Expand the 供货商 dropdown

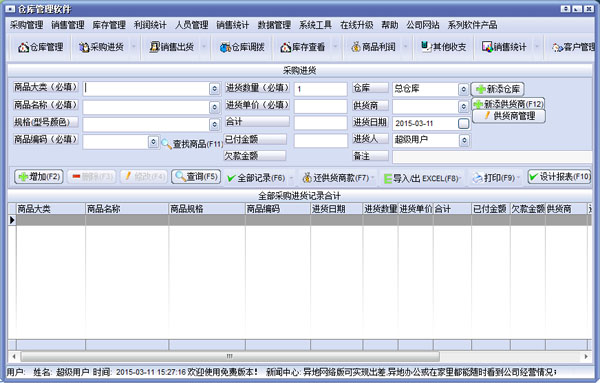tap(463, 106)
